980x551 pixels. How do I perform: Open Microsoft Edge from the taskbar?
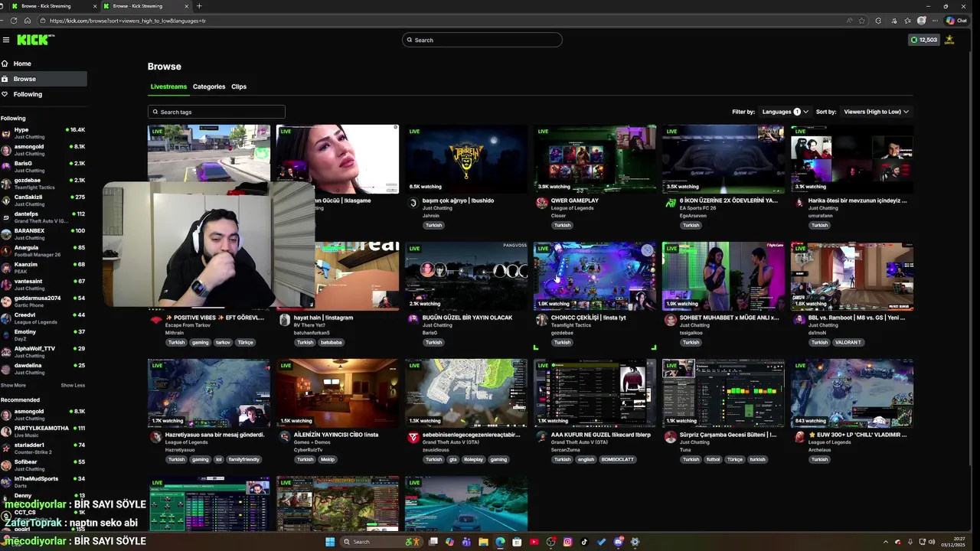pos(501,542)
